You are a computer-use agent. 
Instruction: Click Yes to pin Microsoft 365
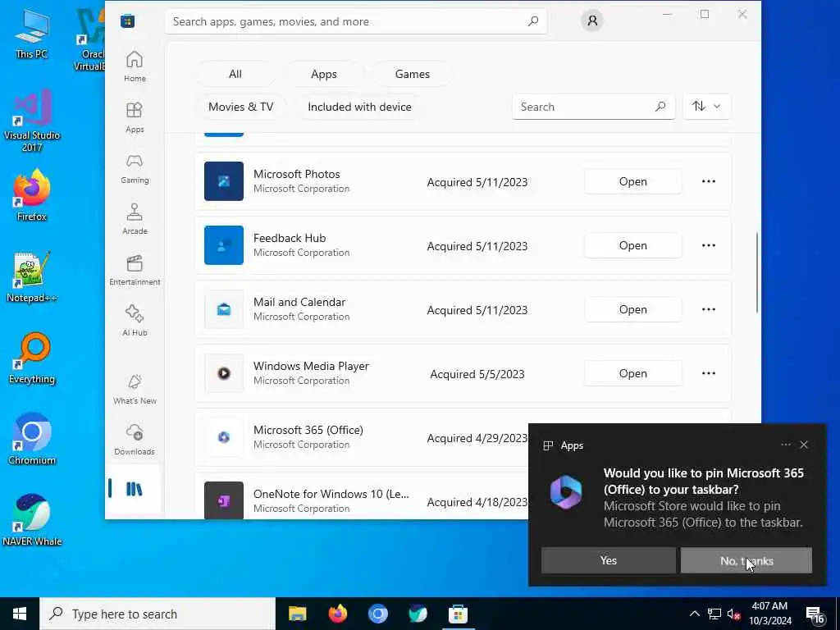608,560
